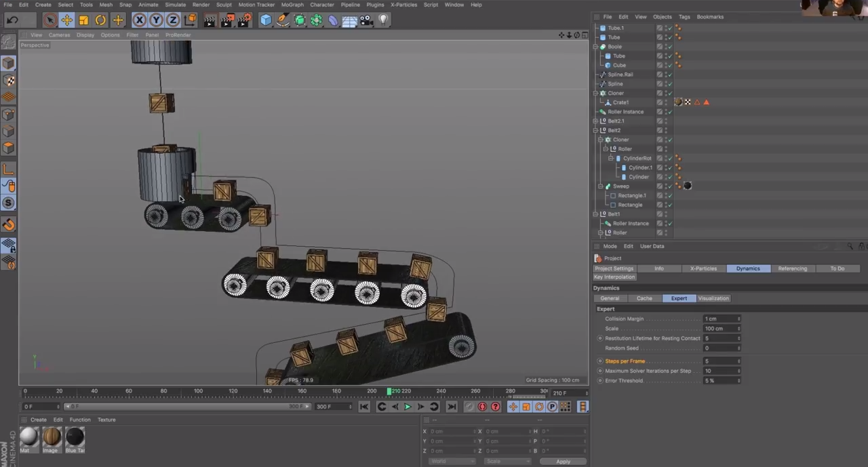Image resolution: width=868 pixels, height=467 pixels.
Task: Click the Apply button in coordinates panel
Action: 563,462
